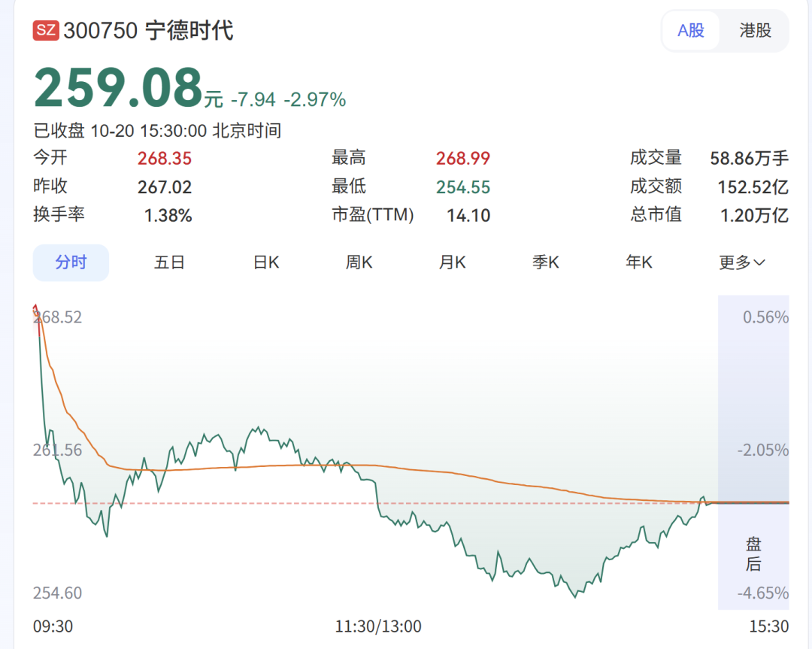Show the 季K chart
812x649 pixels.
coord(546,262)
